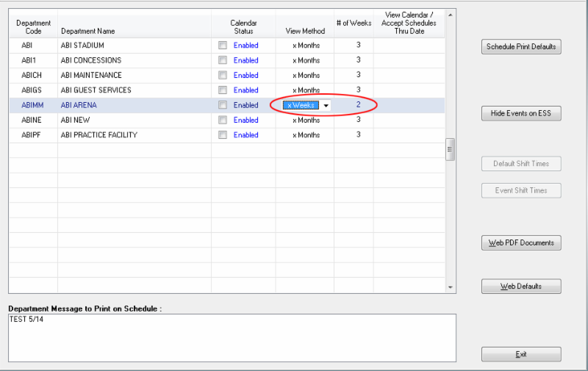Click the Enabled status for ABI STADIUM
The width and height of the screenshot is (588, 371).
pos(246,46)
